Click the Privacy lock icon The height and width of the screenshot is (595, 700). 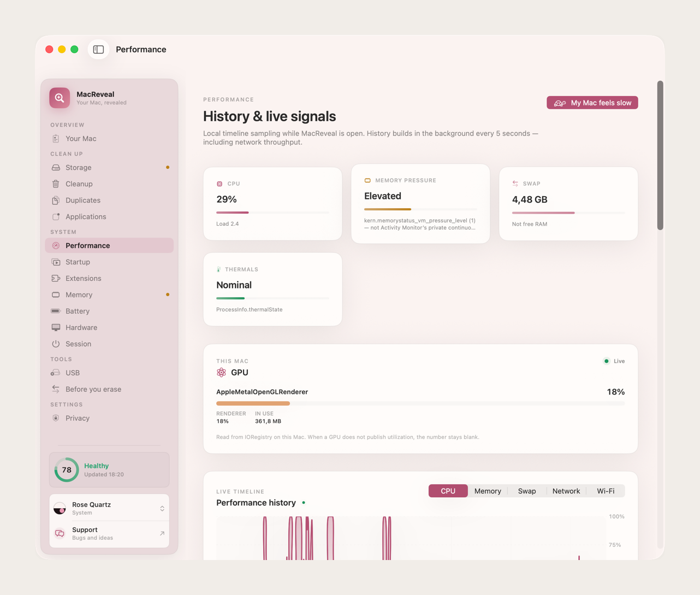(56, 419)
